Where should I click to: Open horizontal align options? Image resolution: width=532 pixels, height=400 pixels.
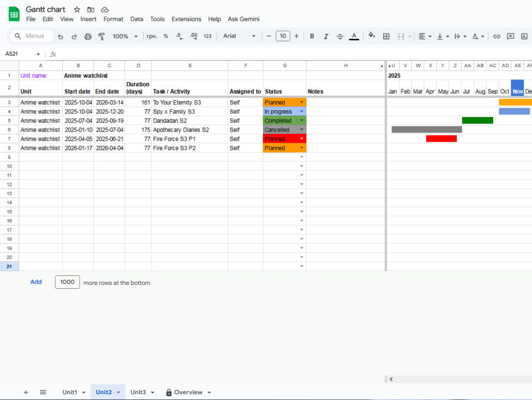425,36
